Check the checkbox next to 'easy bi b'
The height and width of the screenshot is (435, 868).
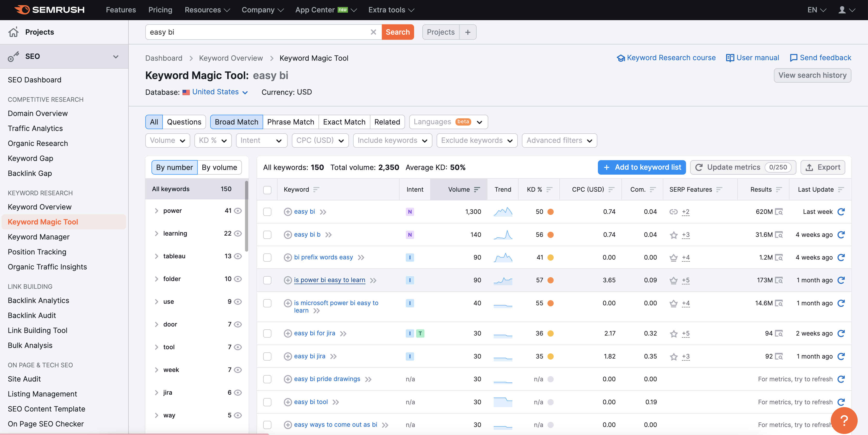[268, 235]
